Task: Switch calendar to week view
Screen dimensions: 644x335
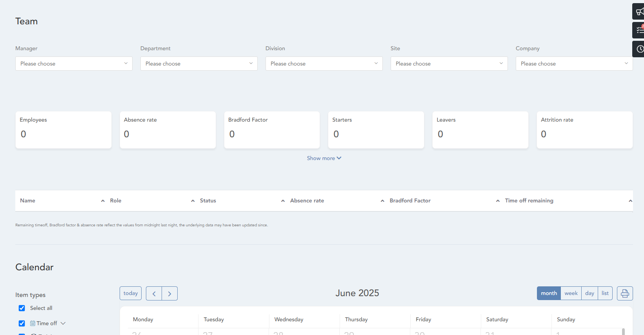Action: tap(571, 293)
